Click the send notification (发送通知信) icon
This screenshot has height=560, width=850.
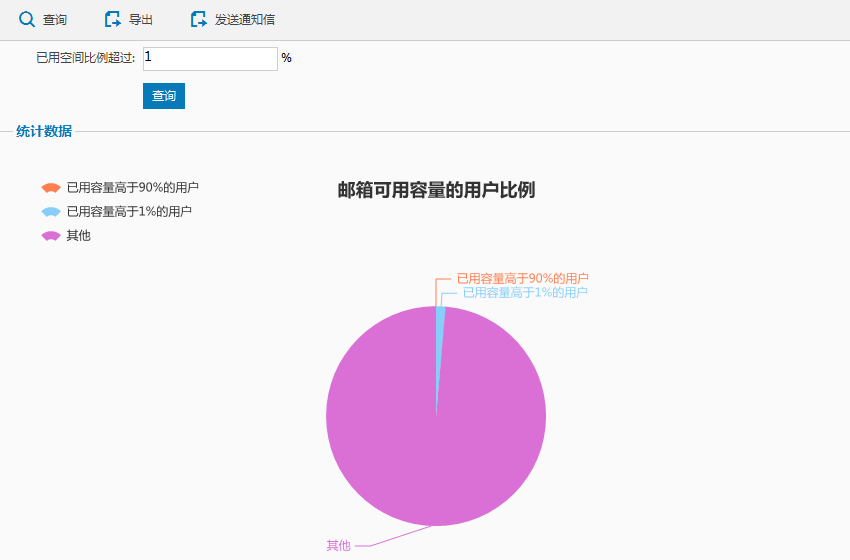199,19
